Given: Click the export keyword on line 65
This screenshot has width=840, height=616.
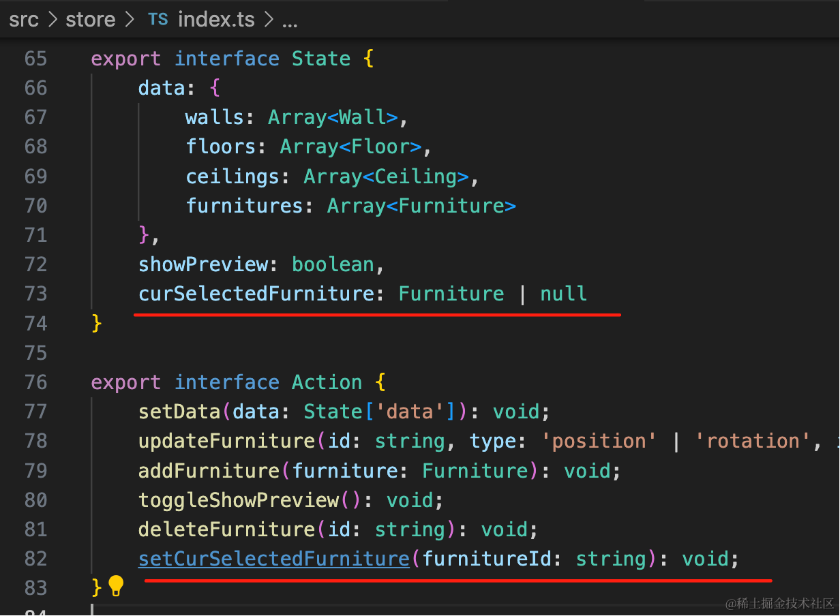Looking at the screenshot, I should 126,59.
